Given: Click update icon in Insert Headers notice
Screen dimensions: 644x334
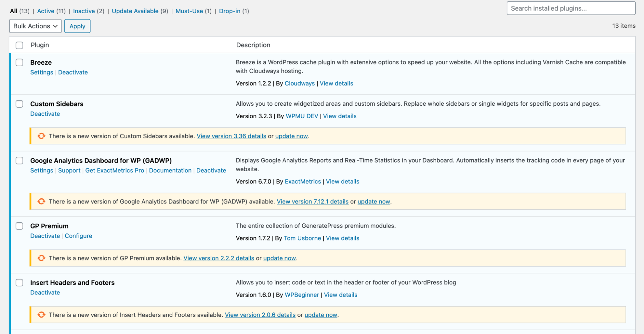Looking at the screenshot, I should tap(41, 315).
